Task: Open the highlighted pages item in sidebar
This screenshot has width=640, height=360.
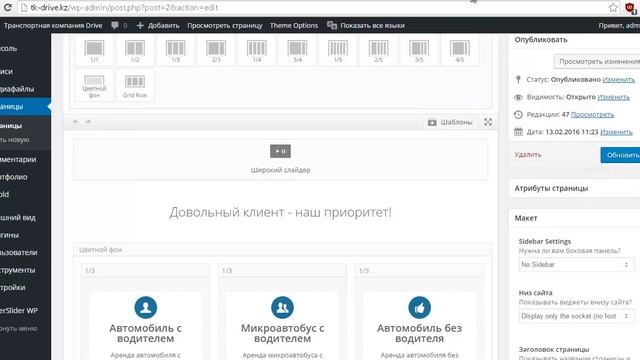Action: [25, 107]
